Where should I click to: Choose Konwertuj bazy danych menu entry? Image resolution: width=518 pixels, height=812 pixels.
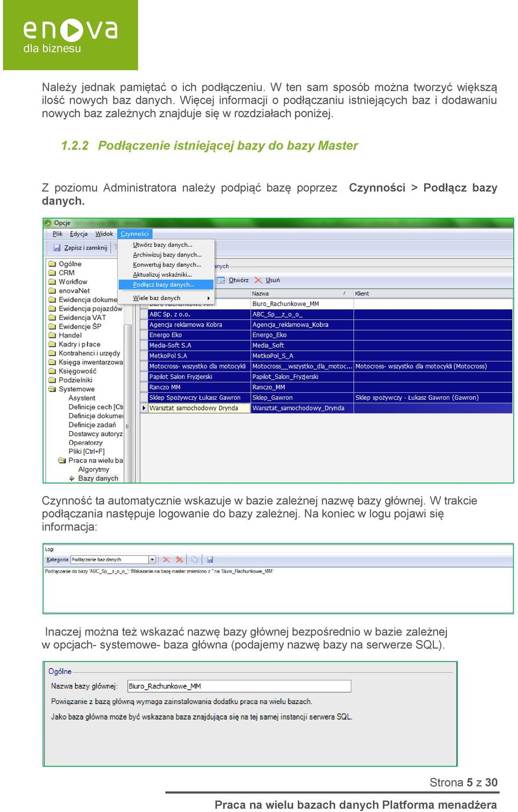[x=166, y=264]
